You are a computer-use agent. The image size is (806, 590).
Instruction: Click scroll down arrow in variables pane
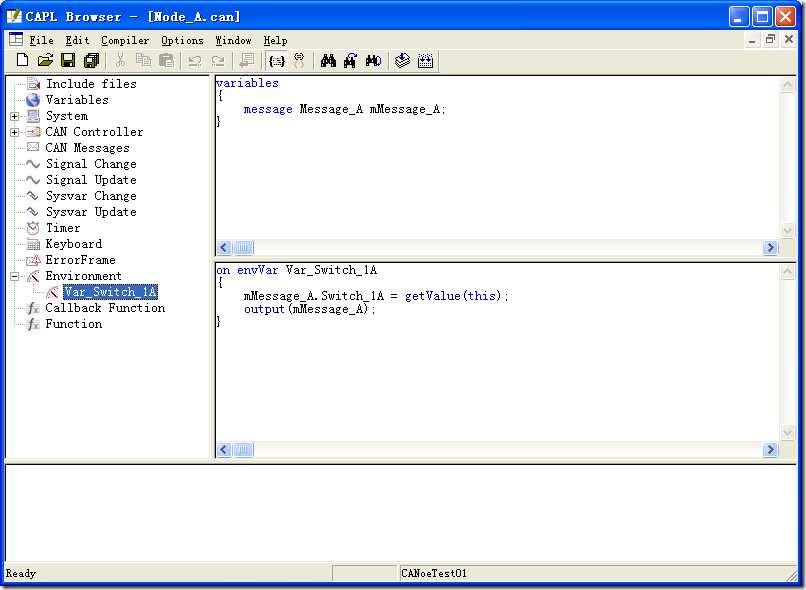click(x=787, y=230)
